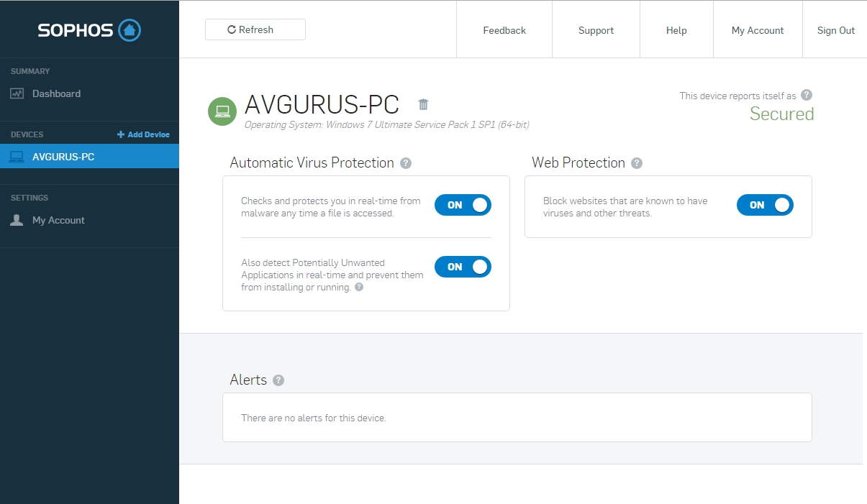The height and width of the screenshot is (504, 867).
Task: Open Help in the top navigation
Action: pos(676,30)
